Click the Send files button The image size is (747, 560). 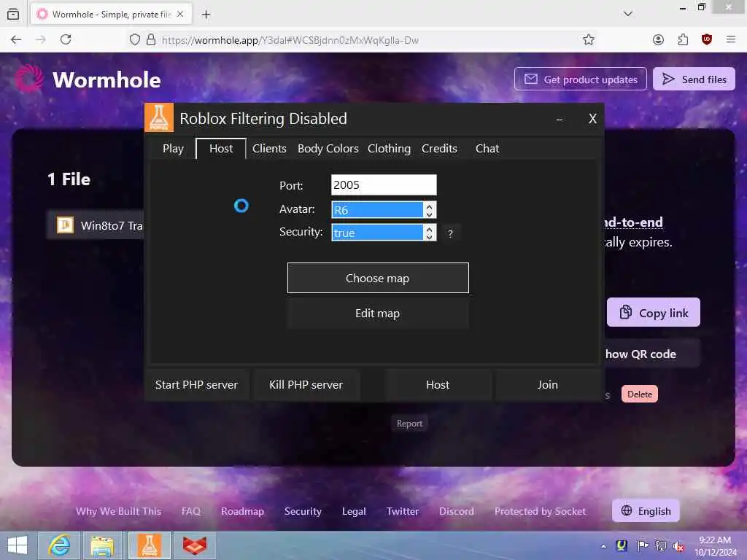click(x=694, y=79)
